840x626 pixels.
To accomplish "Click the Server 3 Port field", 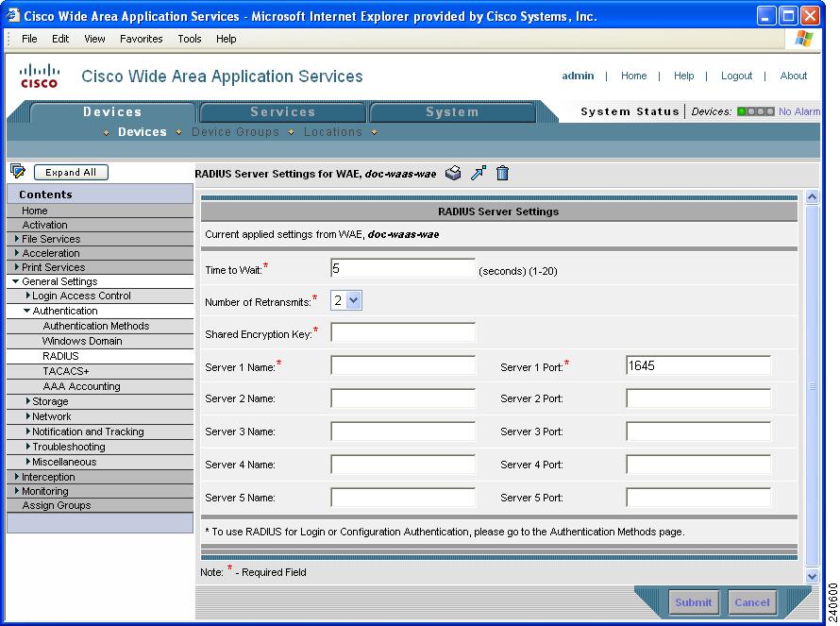I will pos(698,431).
